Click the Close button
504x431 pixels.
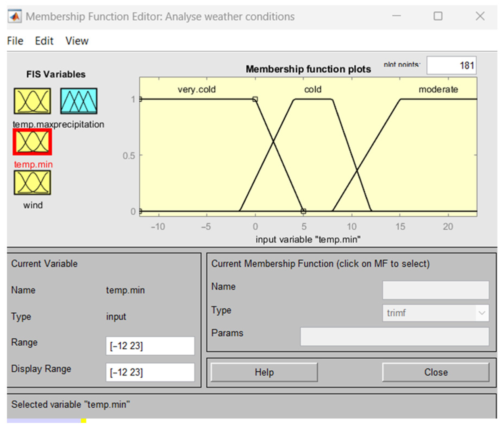[x=436, y=372]
